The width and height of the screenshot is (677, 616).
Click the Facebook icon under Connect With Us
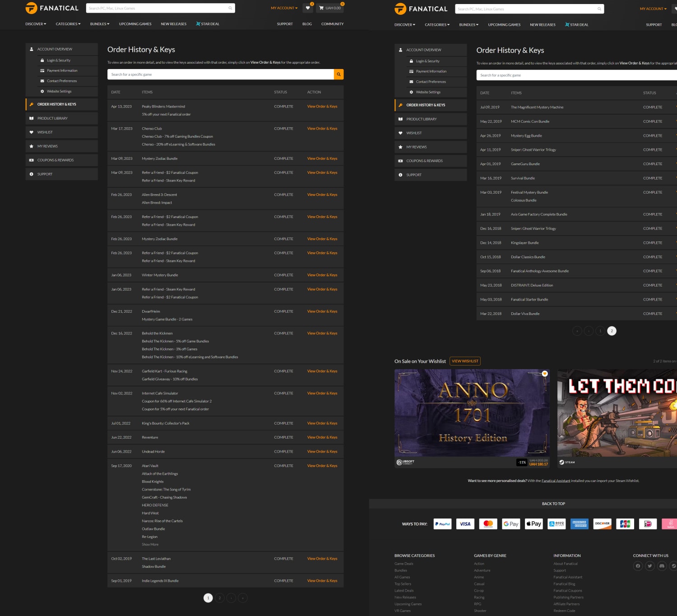pos(638,566)
